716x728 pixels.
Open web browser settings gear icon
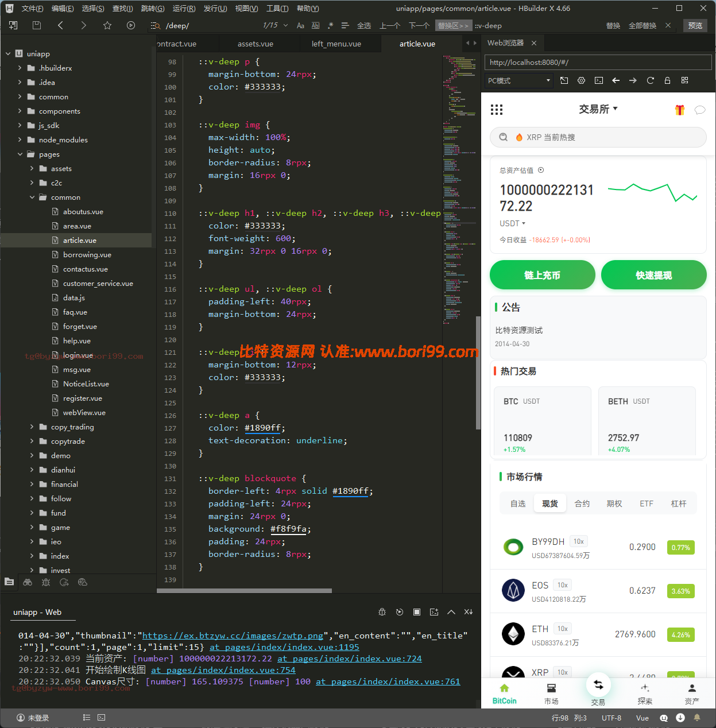(582, 80)
